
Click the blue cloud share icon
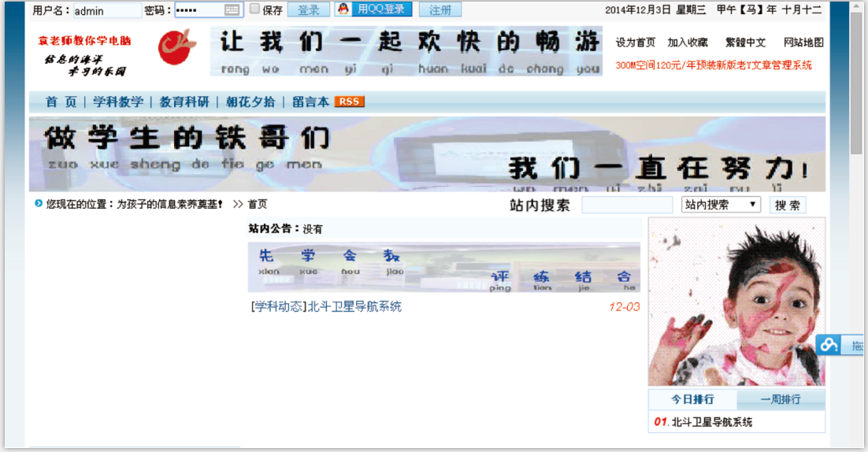click(x=828, y=345)
